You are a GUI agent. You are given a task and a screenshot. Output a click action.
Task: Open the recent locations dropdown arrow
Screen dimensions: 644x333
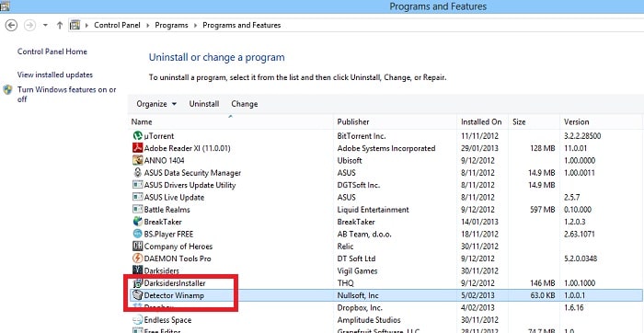(45, 26)
